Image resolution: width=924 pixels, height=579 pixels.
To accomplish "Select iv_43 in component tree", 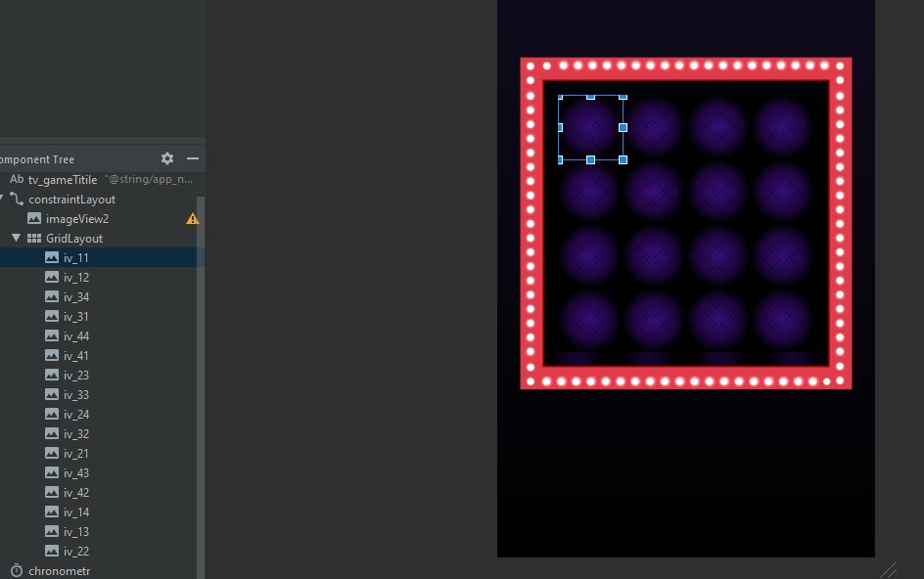I will [76, 473].
